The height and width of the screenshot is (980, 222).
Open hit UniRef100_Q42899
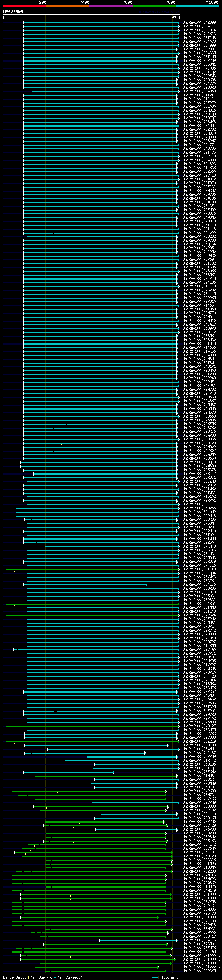[199, 23]
